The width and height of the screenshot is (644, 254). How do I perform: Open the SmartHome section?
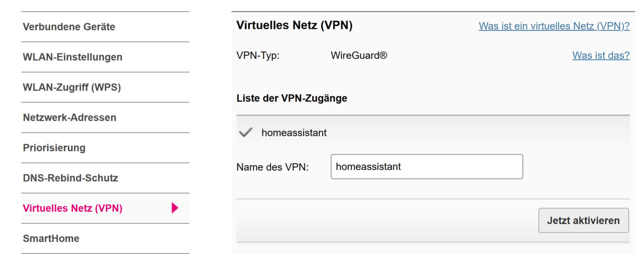pyautogui.click(x=51, y=238)
